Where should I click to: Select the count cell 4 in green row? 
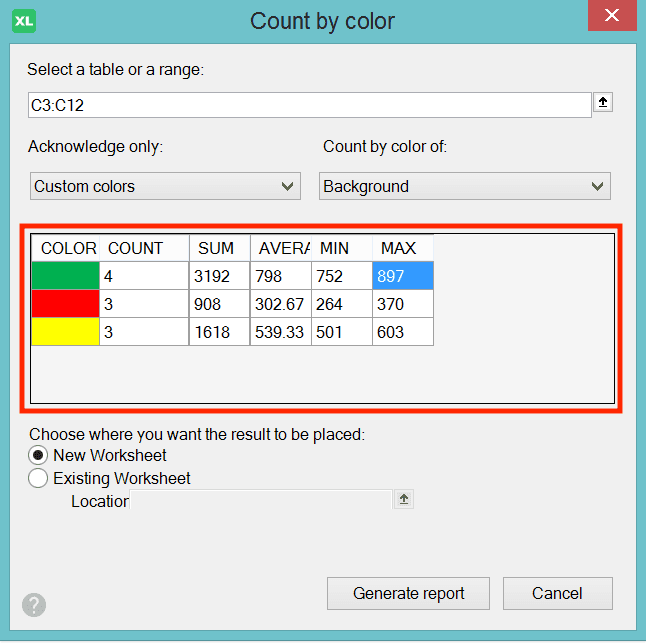point(144,276)
